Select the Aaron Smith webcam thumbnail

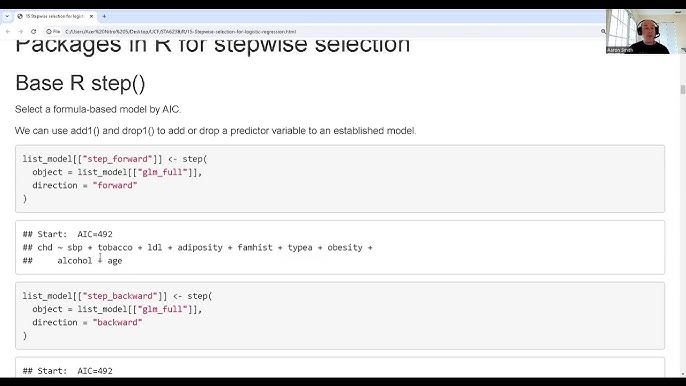click(x=640, y=32)
